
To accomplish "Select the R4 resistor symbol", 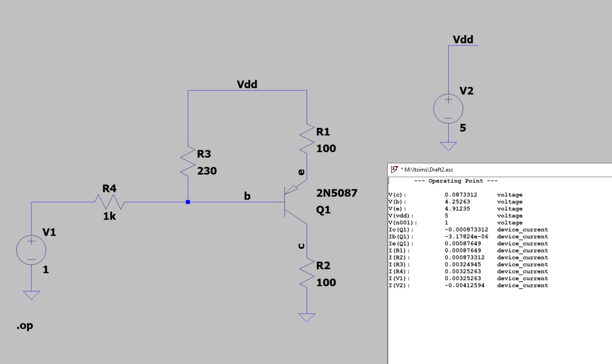I will (110, 202).
